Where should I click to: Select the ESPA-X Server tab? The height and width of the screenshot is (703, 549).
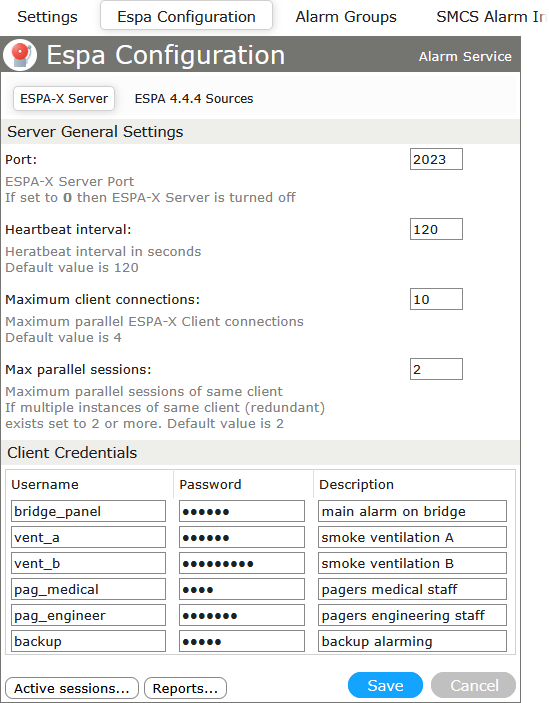coord(64,99)
